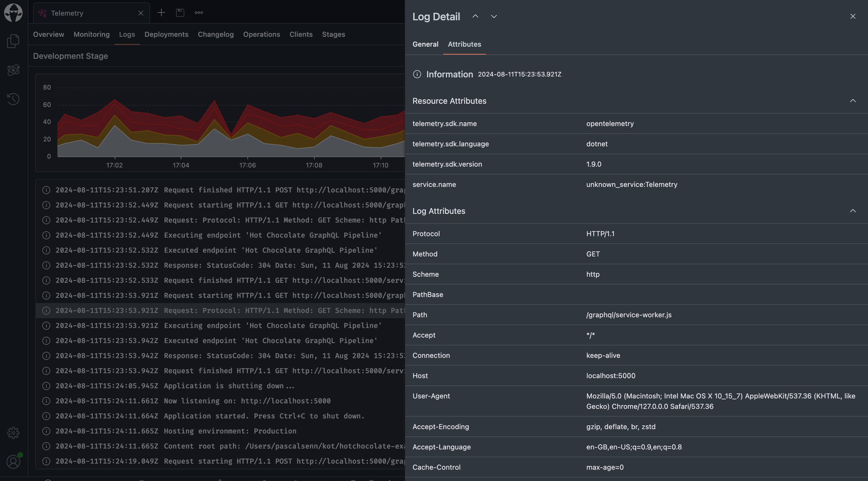Select the 'Request starting' log at 15:23:52.449Z
This screenshot has height=481, width=868.
point(220,205)
